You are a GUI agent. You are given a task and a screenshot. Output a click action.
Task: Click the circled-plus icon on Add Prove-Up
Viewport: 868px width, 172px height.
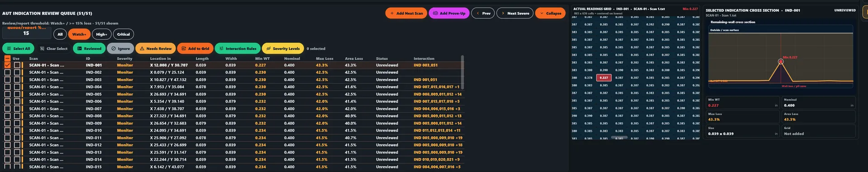coord(435,14)
